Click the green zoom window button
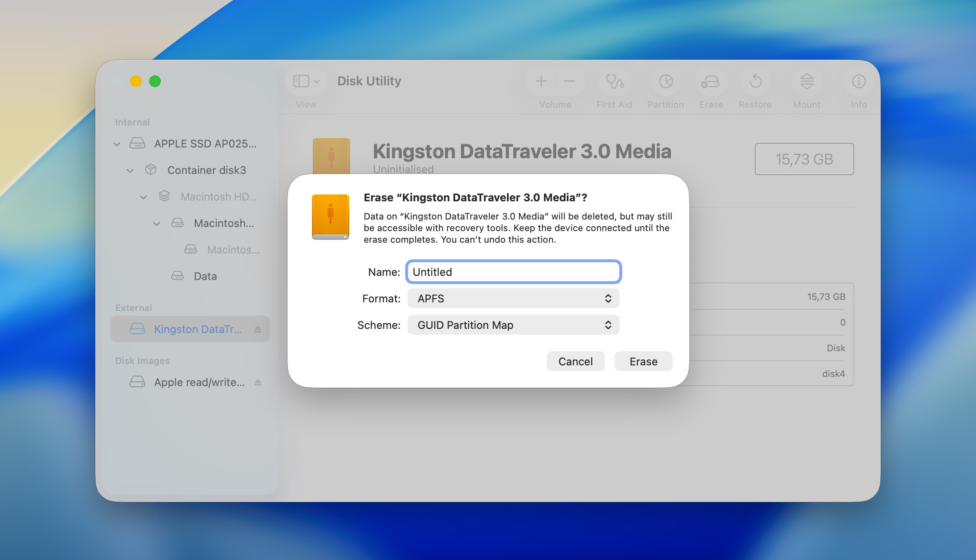This screenshot has width=976, height=560. tap(155, 81)
